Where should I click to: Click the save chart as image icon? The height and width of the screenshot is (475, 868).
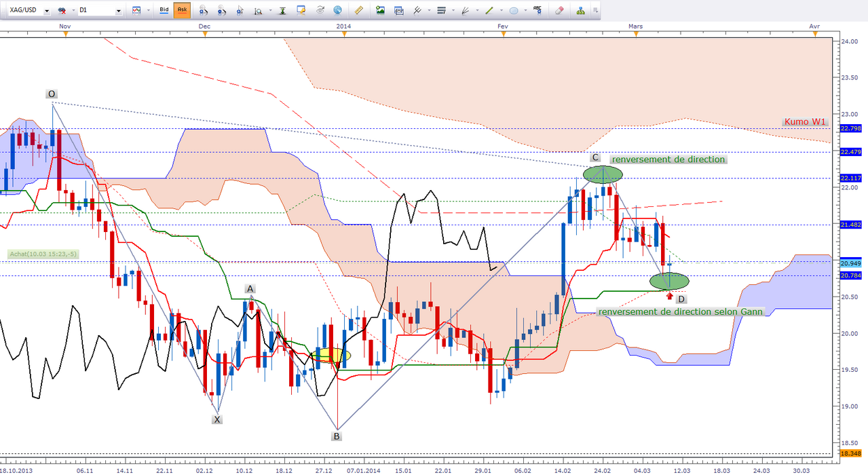380,11
